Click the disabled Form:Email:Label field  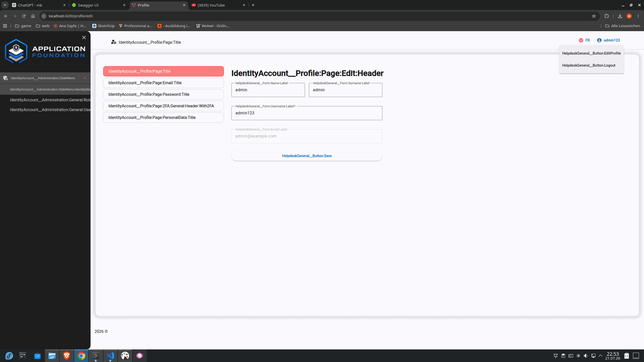click(307, 136)
